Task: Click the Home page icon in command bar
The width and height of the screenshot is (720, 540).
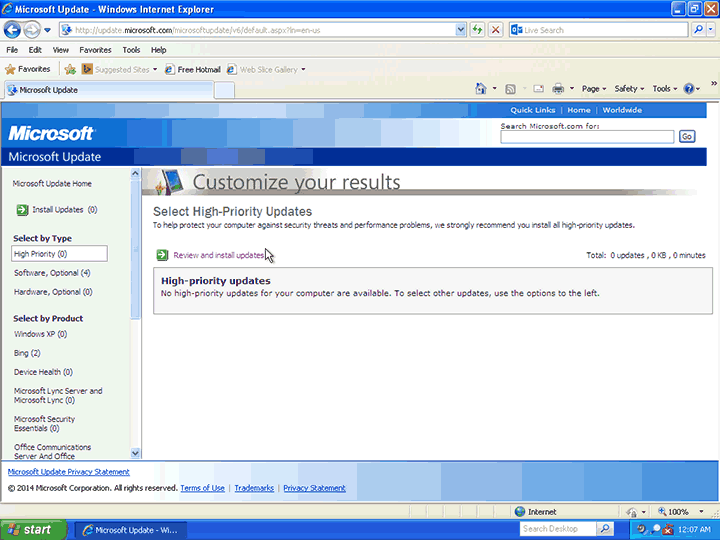Action: pyautogui.click(x=481, y=89)
